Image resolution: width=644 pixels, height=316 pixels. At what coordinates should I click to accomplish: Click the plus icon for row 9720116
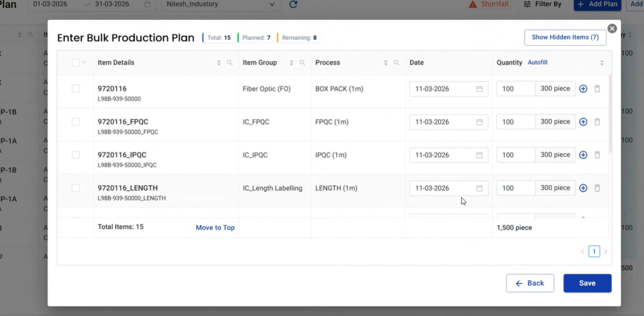[583, 89]
